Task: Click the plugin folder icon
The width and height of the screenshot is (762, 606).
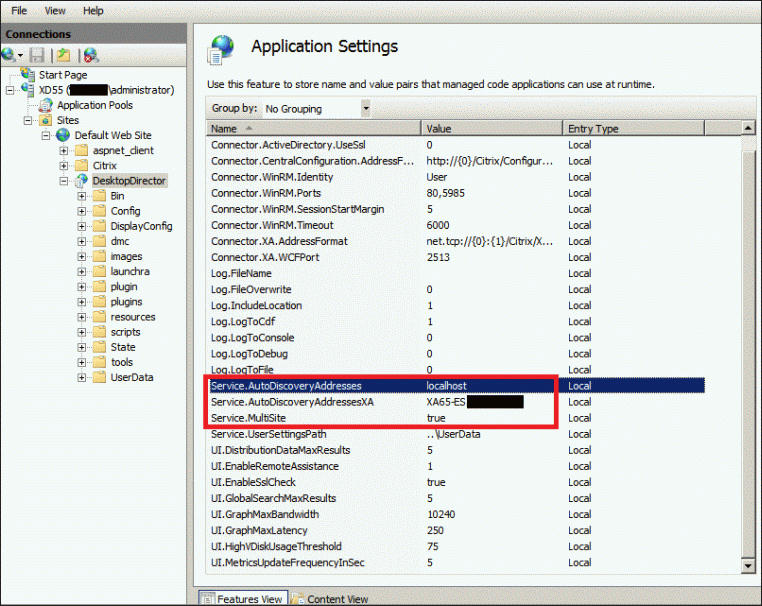Action: coord(99,287)
